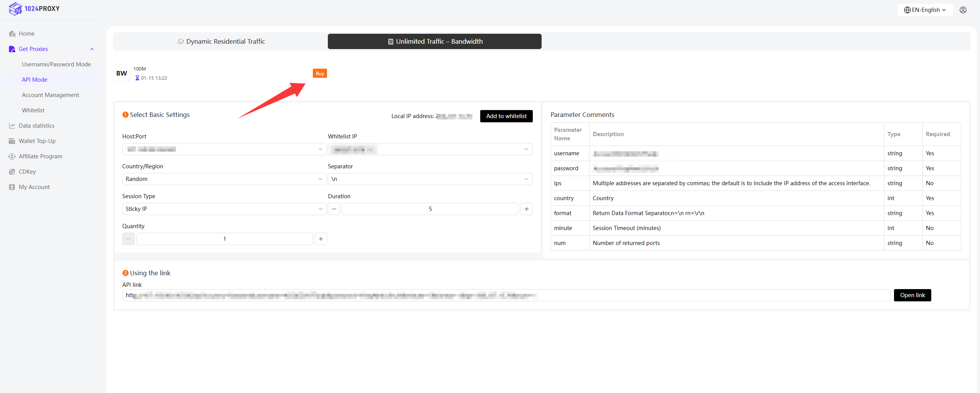The width and height of the screenshot is (980, 393).
Task: Open the EN-English language selector
Action: coord(925,10)
